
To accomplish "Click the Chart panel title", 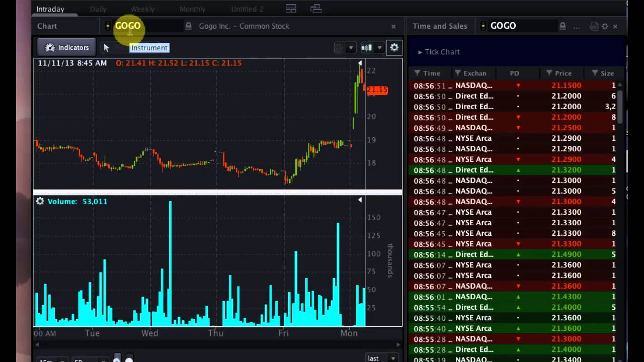I will 47,26.
